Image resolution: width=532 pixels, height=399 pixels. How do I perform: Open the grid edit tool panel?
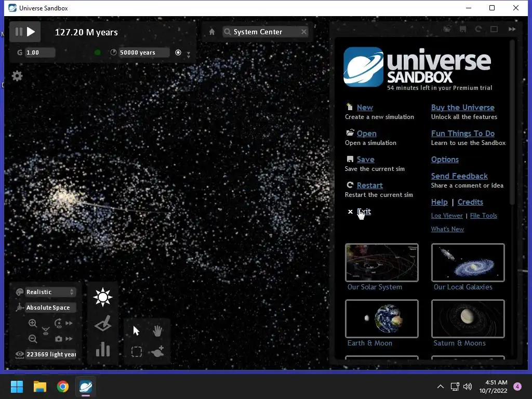tap(103, 323)
